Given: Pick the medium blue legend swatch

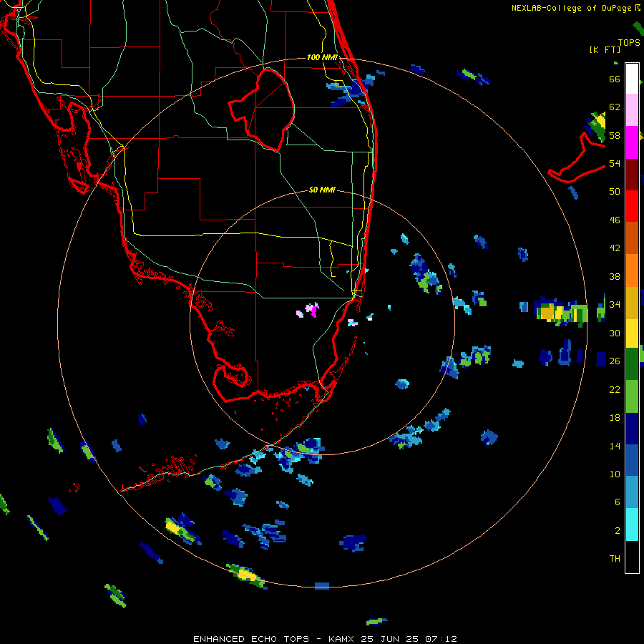Looking at the screenshot, I should pyautogui.click(x=632, y=460).
